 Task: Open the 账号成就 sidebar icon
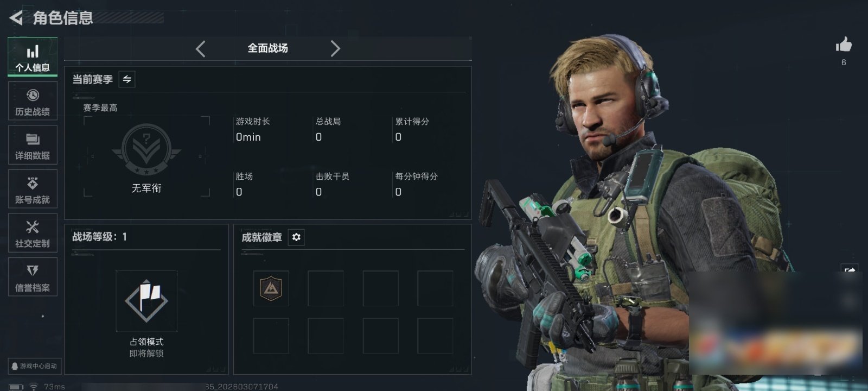pos(33,190)
